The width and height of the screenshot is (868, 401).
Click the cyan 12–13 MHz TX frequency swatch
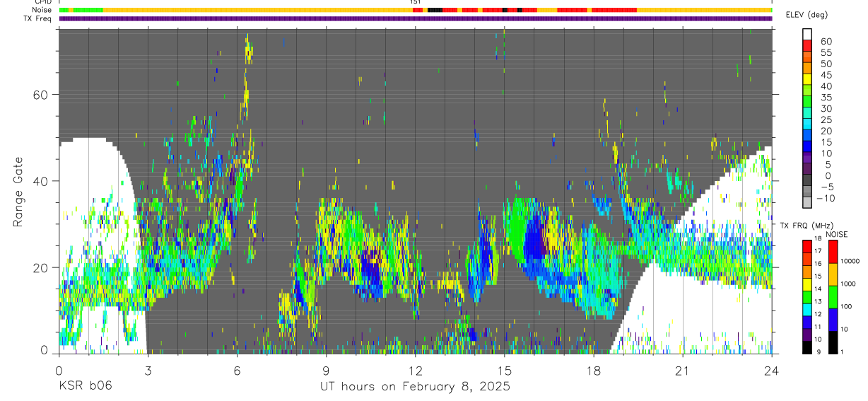click(x=807, y=309)
